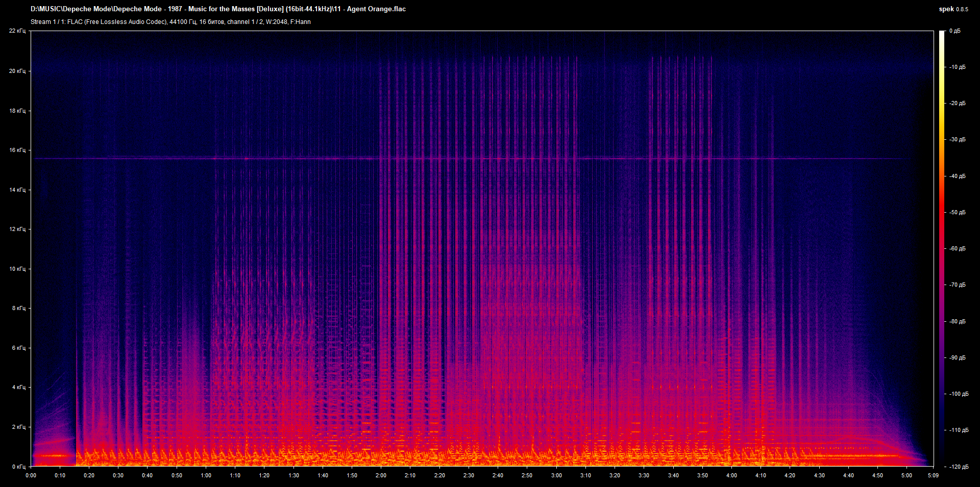This screenshot has height=487, width=980.
Task: Click the 5:09 end time label
Action: [933, 475]
